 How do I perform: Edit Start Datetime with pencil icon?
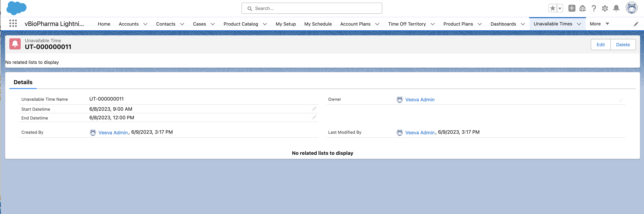(314, 109)
